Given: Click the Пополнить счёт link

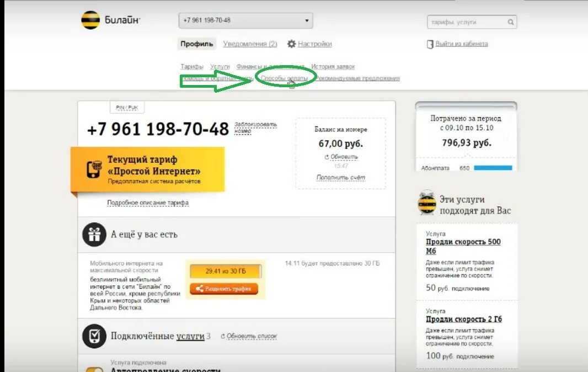Looking at the screenshot, I should (340, 177).
